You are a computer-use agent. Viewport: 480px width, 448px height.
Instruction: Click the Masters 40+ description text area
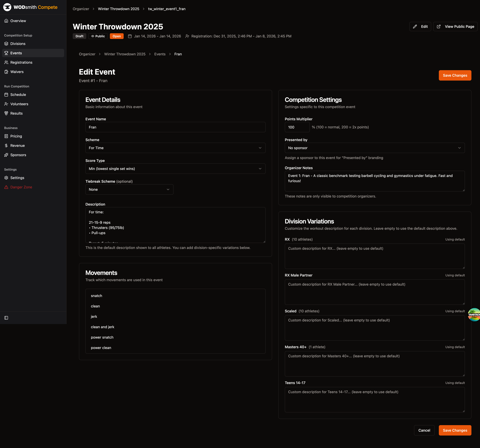(x=375, y=364)
